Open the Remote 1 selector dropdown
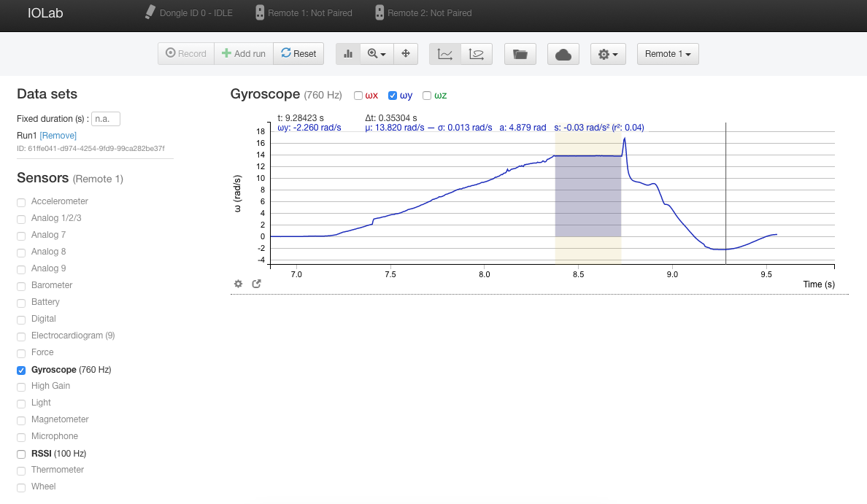This screenshot has height=504, width=867. pos(668,53)
